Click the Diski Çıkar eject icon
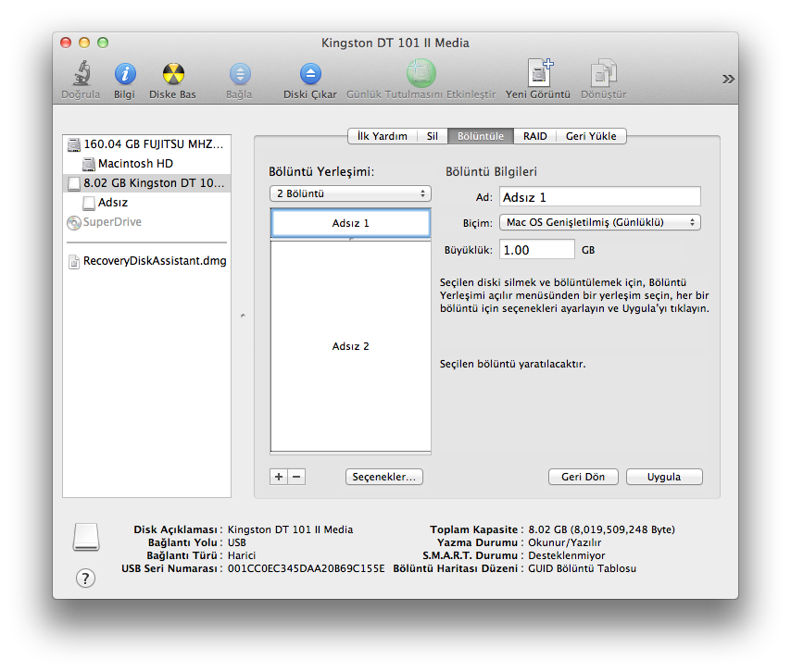791x672 pixels. (309, 74)
